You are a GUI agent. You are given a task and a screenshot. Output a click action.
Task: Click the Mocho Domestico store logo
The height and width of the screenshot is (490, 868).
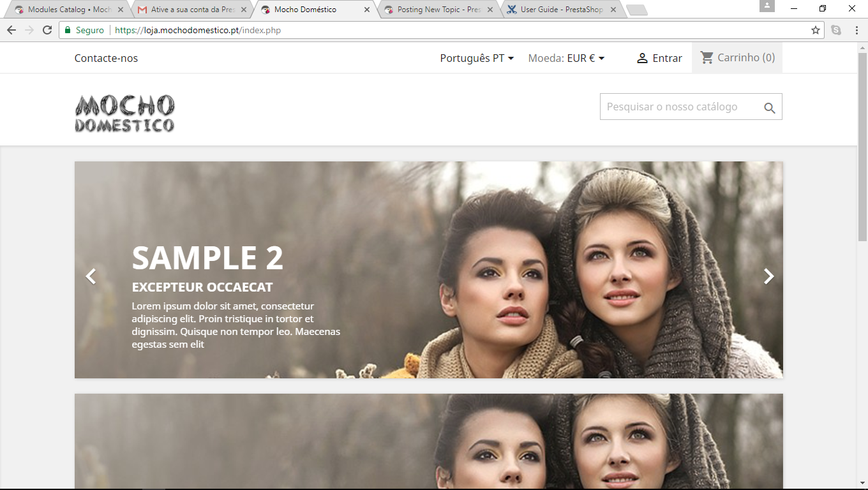click(x=124, y=114)
